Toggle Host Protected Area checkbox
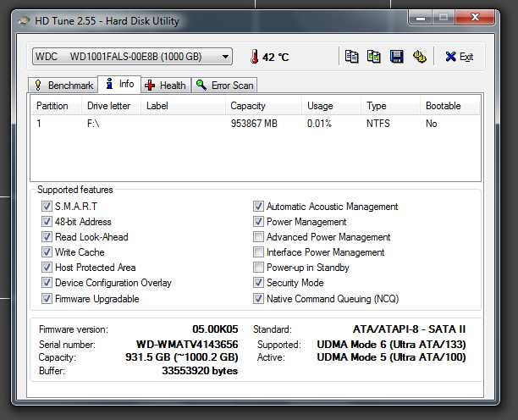 point(47,267)
